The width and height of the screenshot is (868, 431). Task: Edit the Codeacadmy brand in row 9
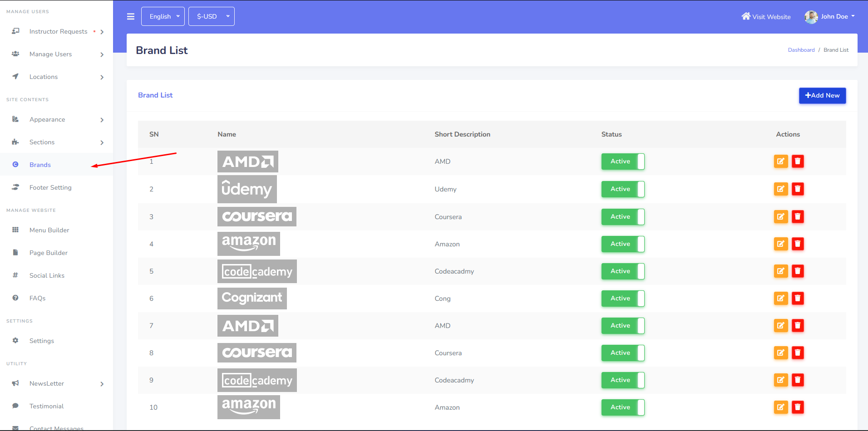(x=781, y=380)
